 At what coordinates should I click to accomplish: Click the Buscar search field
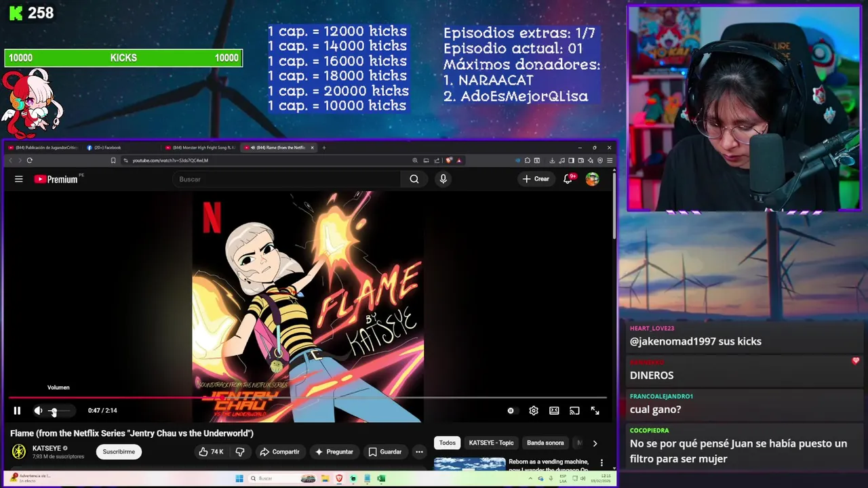pos(288,179)
